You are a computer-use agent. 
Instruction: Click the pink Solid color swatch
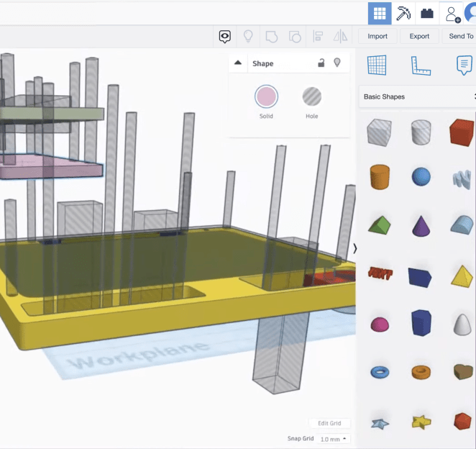click(266, 97)
